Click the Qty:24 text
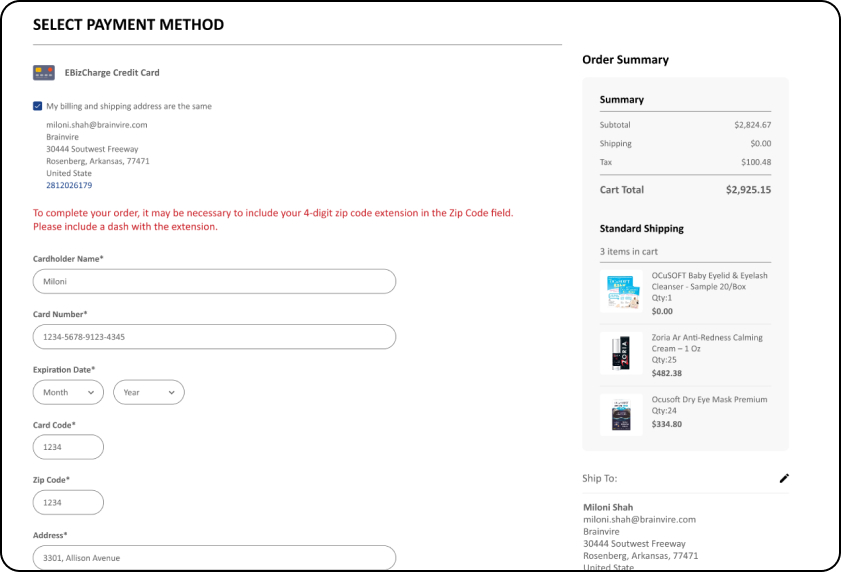The image size is (841, 572). pyautogui.click(x=664, y=410)
